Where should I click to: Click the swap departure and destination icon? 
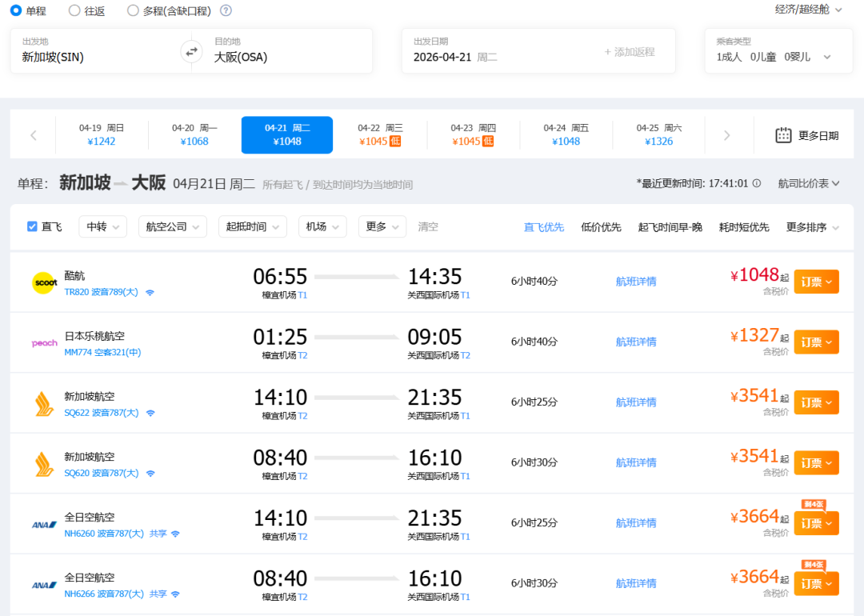tap(191, 51)
